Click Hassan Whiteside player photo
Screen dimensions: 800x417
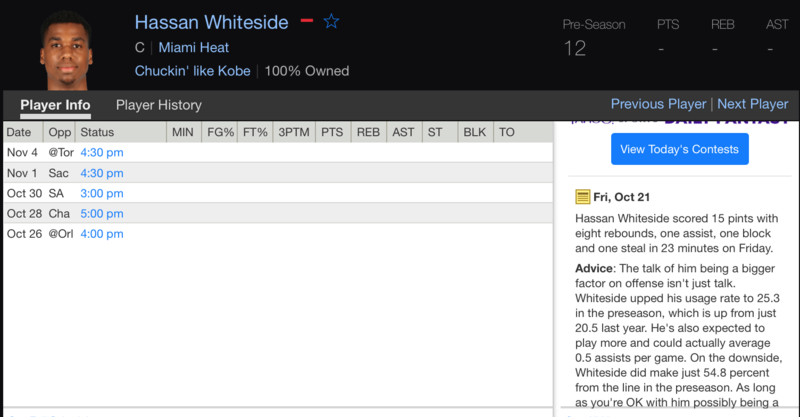[66, 51]
